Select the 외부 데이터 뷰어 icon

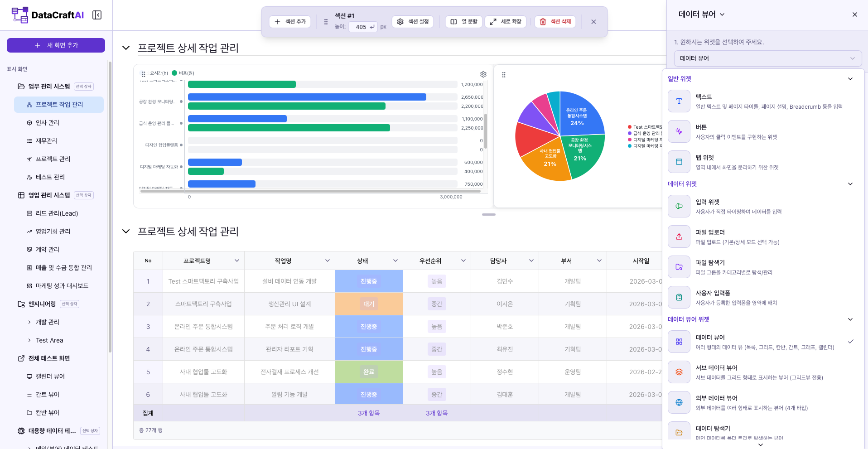(x=679, y=402)
